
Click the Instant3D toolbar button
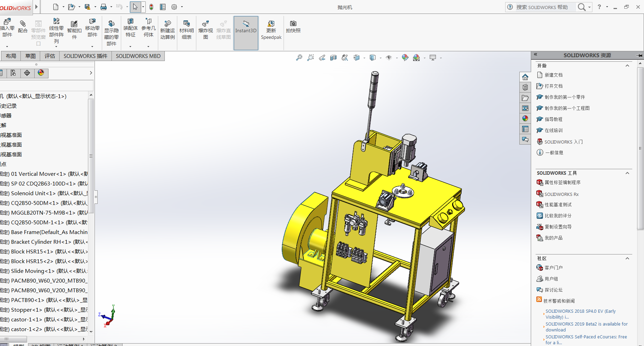(x=246, y=27)
